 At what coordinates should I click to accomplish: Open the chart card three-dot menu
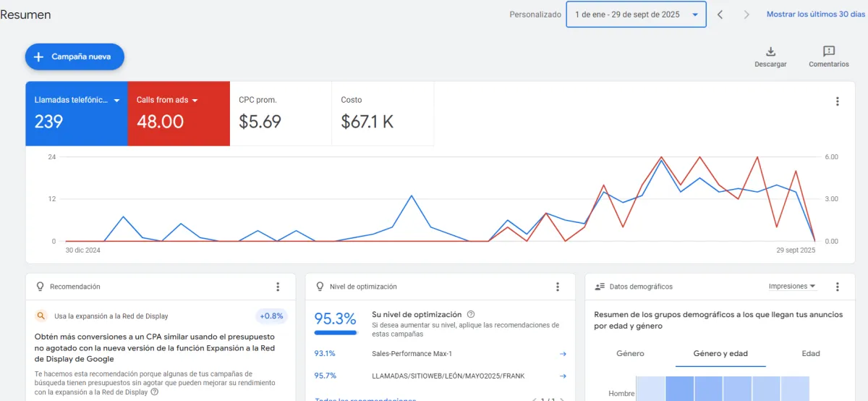pyautogui.click(x=838, y=102)
